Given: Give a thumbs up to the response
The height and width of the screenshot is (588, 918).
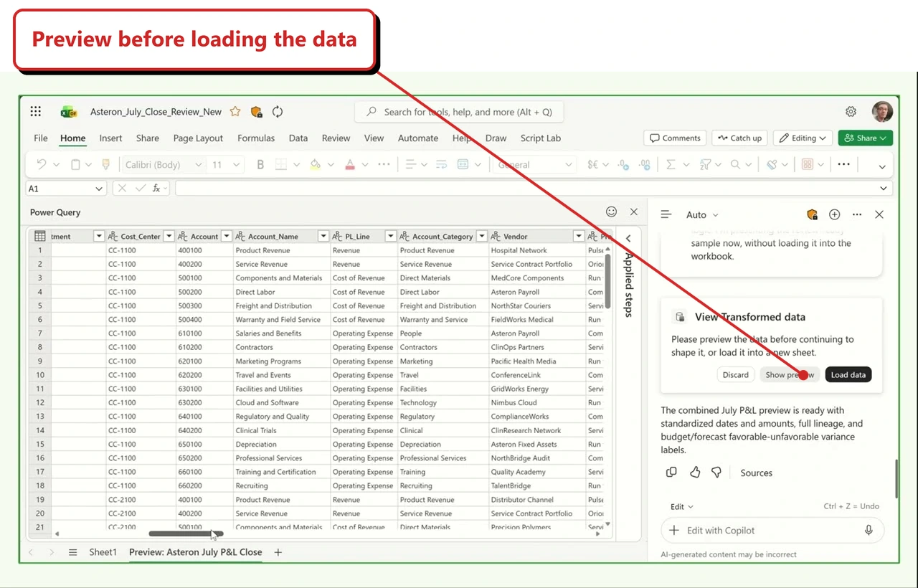Looking at the screenshot, I should [695, 472].
